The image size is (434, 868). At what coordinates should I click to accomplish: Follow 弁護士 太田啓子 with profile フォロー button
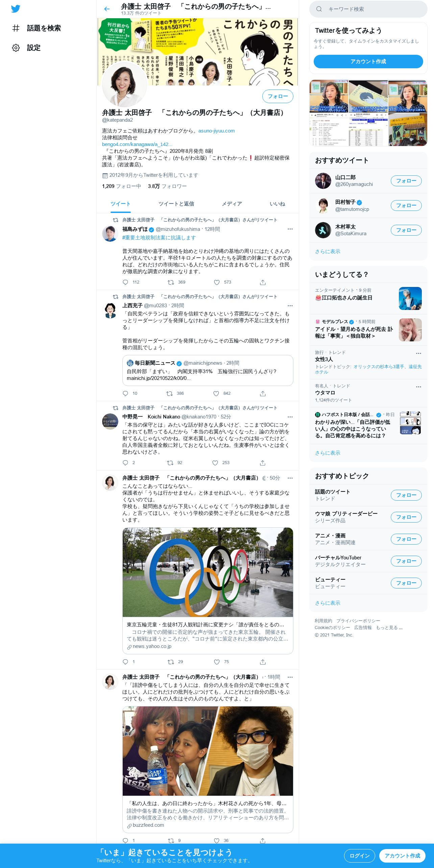(278, 96)
